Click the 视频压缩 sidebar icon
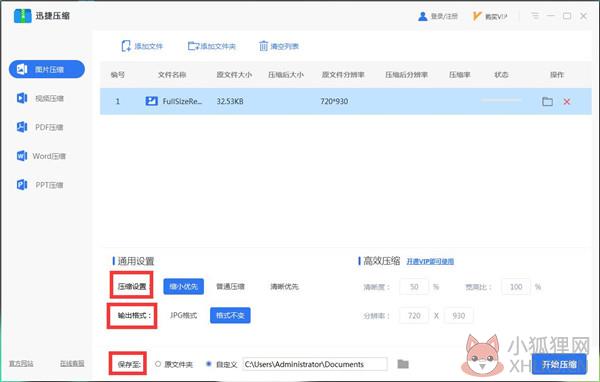Screen dimensions: 600x382 (22, 98)
